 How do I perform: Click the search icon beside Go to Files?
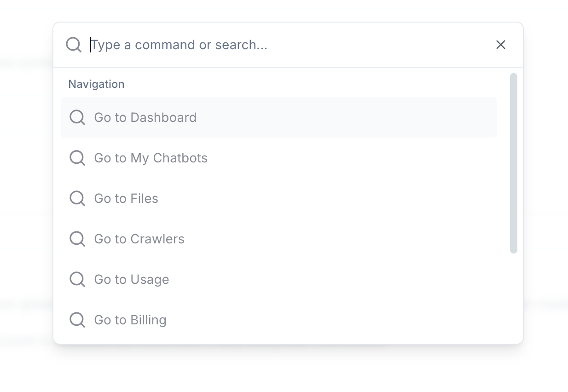[x=77, y=198]
